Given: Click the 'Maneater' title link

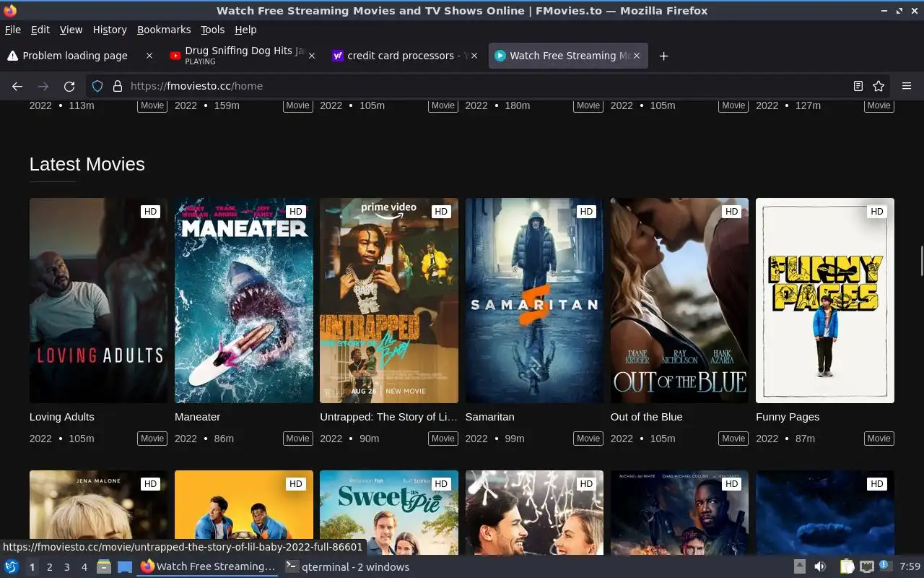Looking at the screenshot, I should pyautogui.click(x=198, y=417).
